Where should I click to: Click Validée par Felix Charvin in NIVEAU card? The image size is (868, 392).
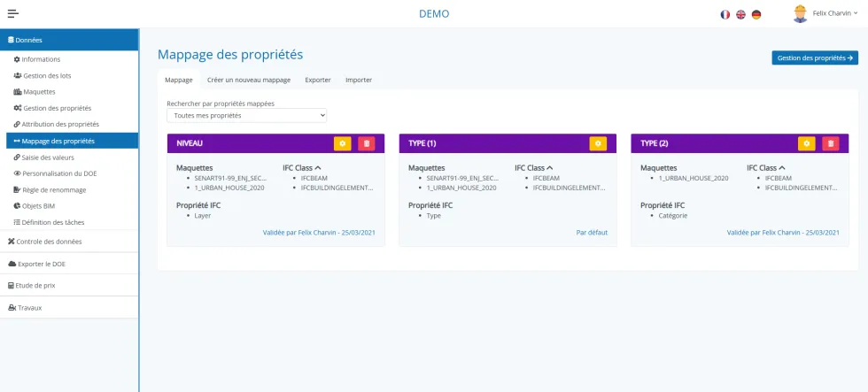(x=319, y=232)
